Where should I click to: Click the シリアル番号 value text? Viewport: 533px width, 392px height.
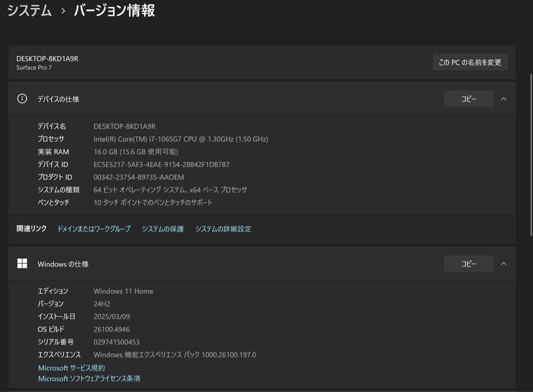click(x=116, y=342)
